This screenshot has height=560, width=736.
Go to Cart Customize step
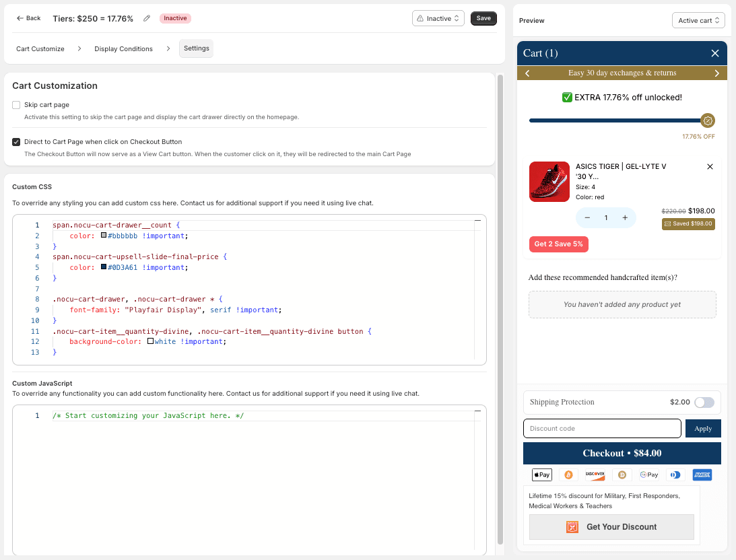coord(40,48)
